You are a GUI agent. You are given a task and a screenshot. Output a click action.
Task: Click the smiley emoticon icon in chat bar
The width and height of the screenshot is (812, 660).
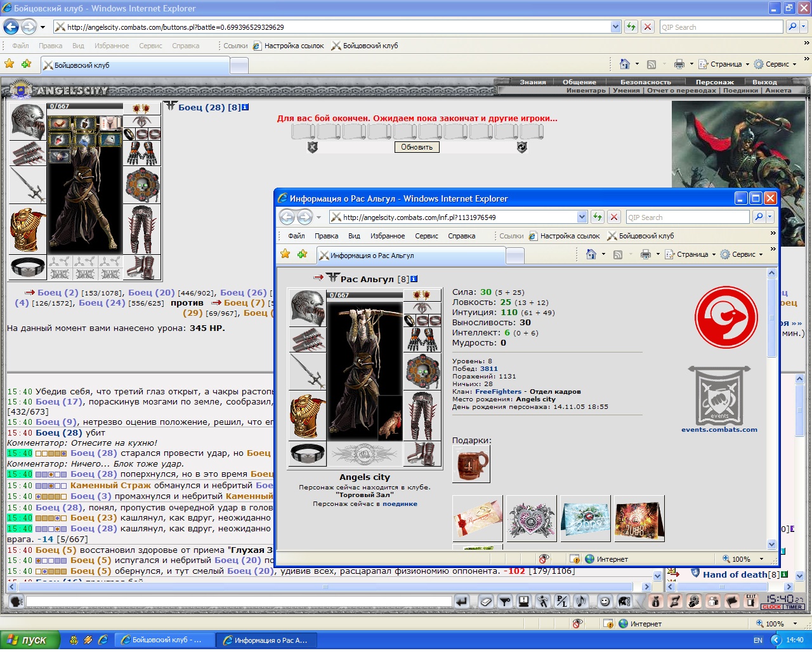605,602
